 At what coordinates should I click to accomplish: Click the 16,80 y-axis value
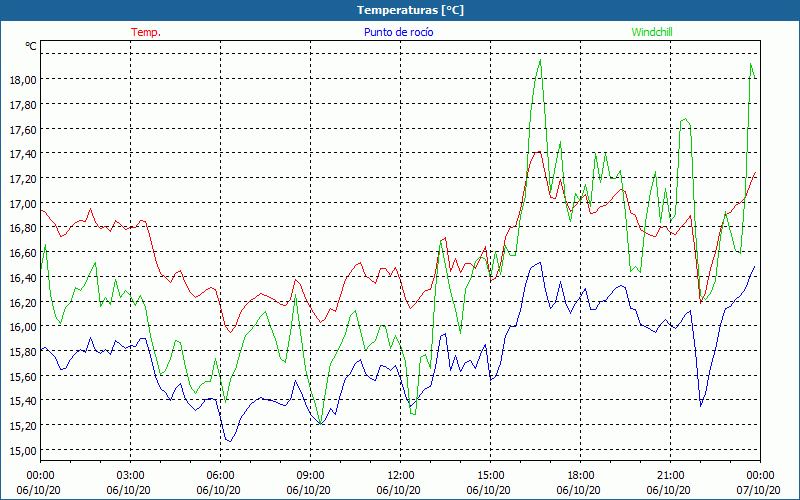[23, 228]
